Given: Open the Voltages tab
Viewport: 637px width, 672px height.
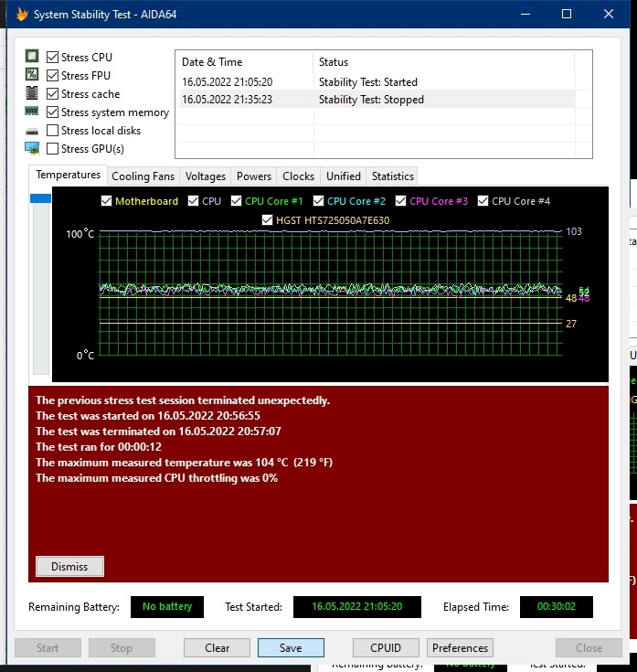Looking at the screenshot, I should [206, 176].
